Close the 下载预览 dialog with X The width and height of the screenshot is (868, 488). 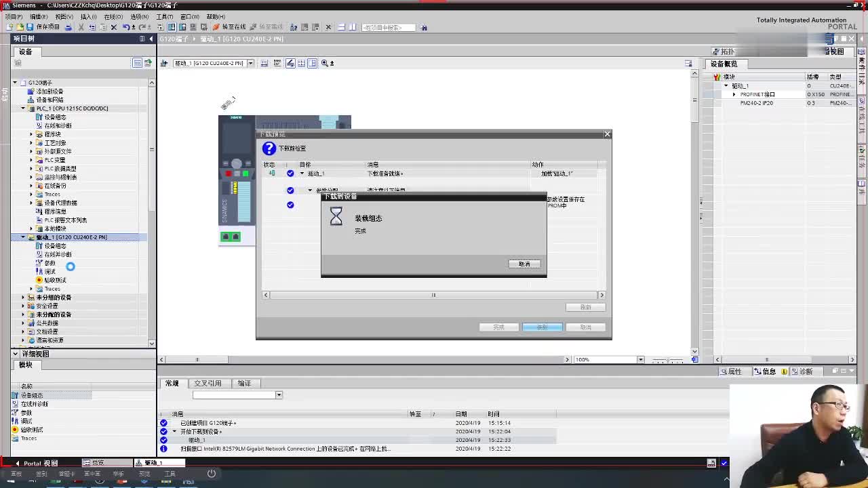point(607,134)
